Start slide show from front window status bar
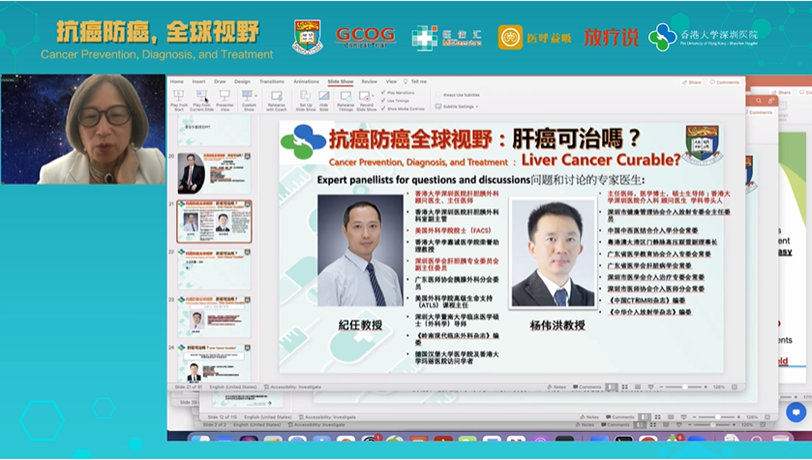812x460 pixels. (651, 387)
